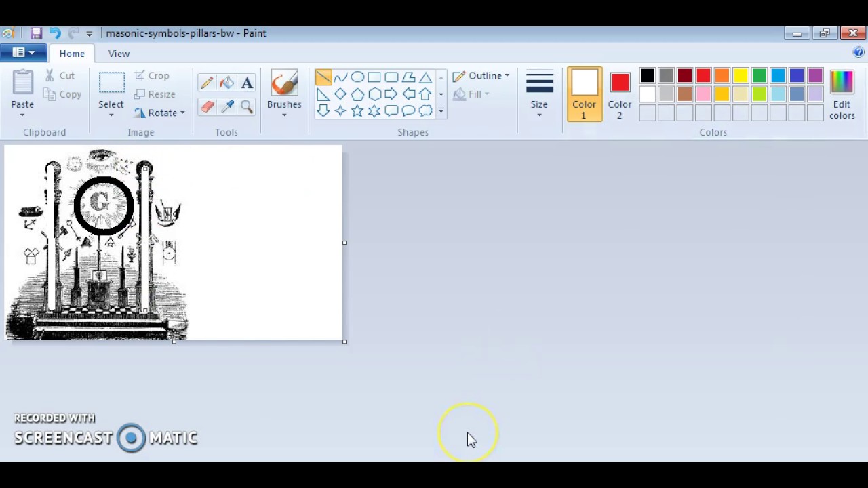Choose the Oval callout shape

click(408, 111)
